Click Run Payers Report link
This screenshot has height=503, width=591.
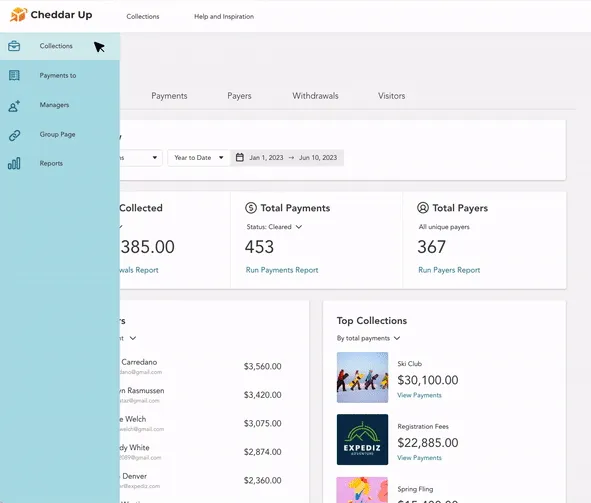[x=449, y=270]
